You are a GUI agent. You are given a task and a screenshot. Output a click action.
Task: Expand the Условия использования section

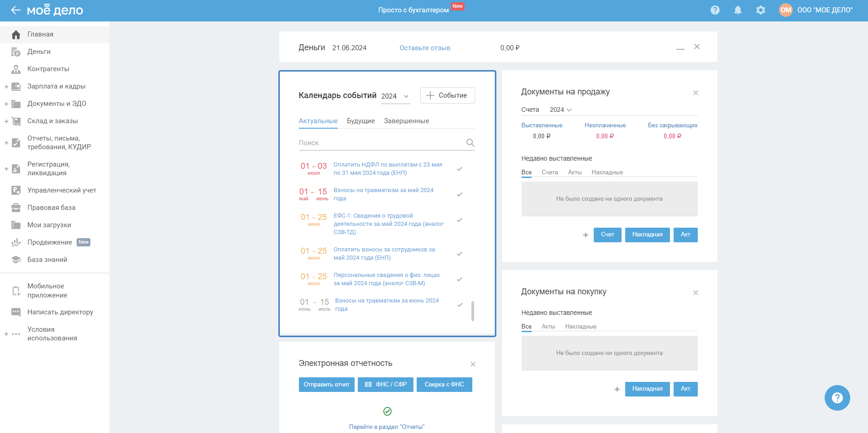click(6, 334)
